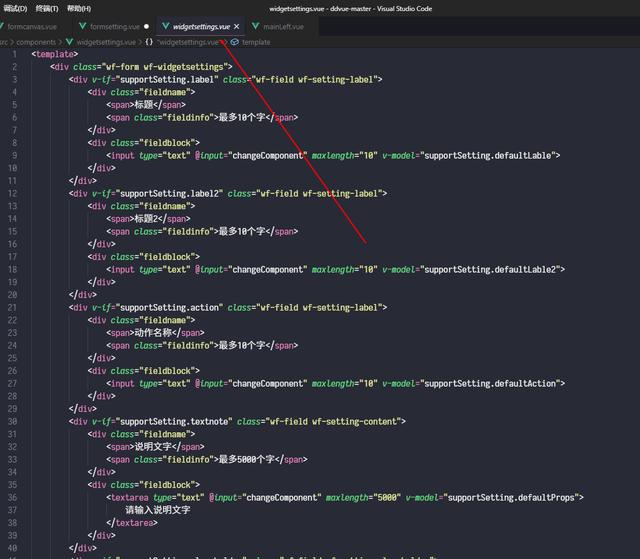This screenshot has width=640, height=559.
Task: Click the 最多5000个字 text on line 33
Action: coord(247,459)
